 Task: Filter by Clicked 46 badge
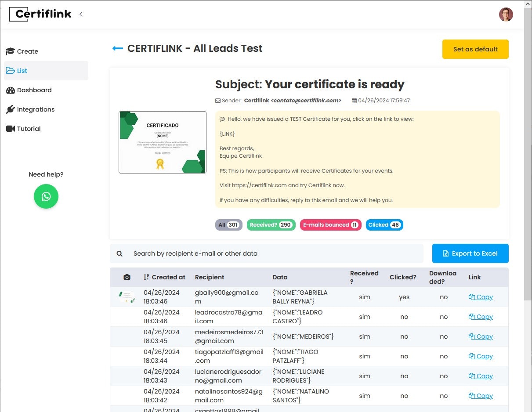pos(384,225)
